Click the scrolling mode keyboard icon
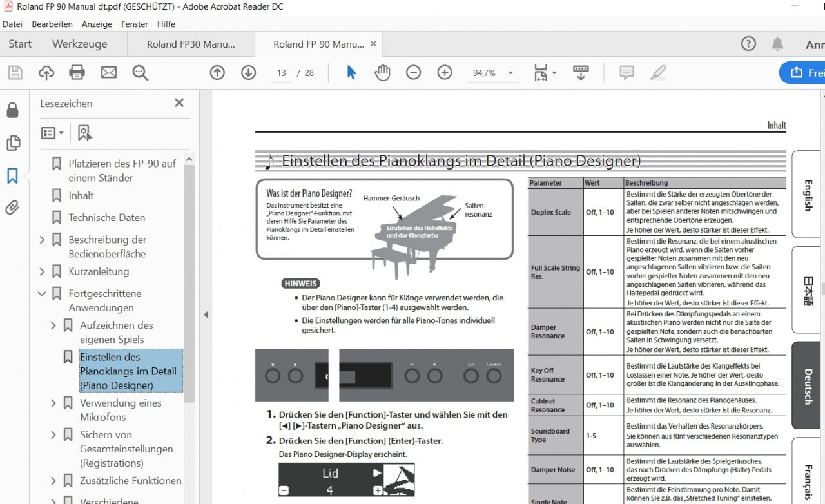The image size is (825, 504). click(581, 72)
